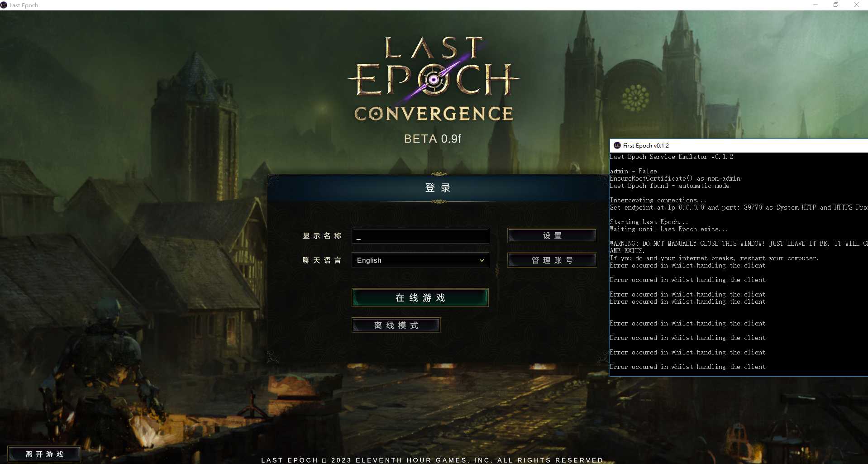Choose 离线模式 offline mode
Screen dimensions: 868x464
tap(396, 325)
